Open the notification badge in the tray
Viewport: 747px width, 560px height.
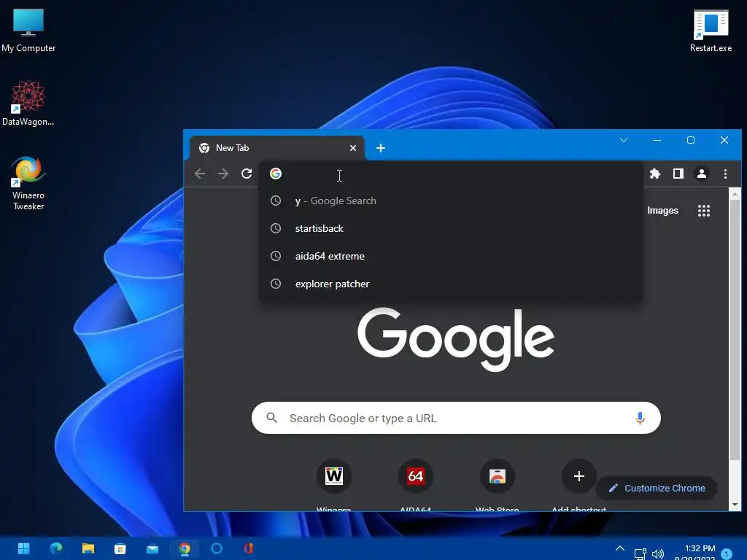727,554
